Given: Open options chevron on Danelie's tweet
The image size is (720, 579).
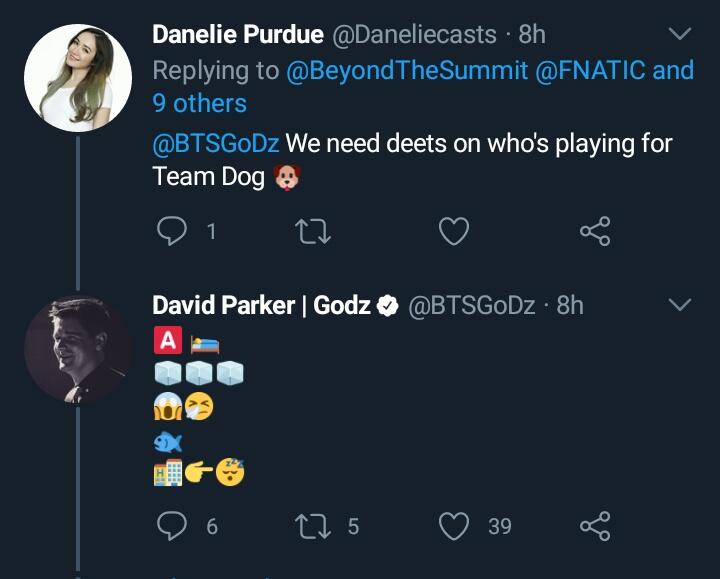Looking at the screenshot, I should coord(679,35).
